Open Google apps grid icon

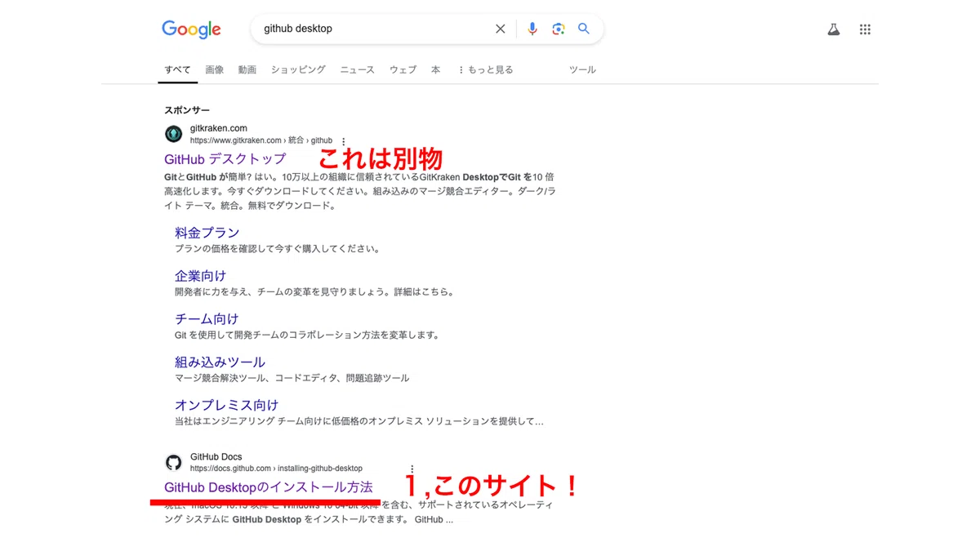865,29
